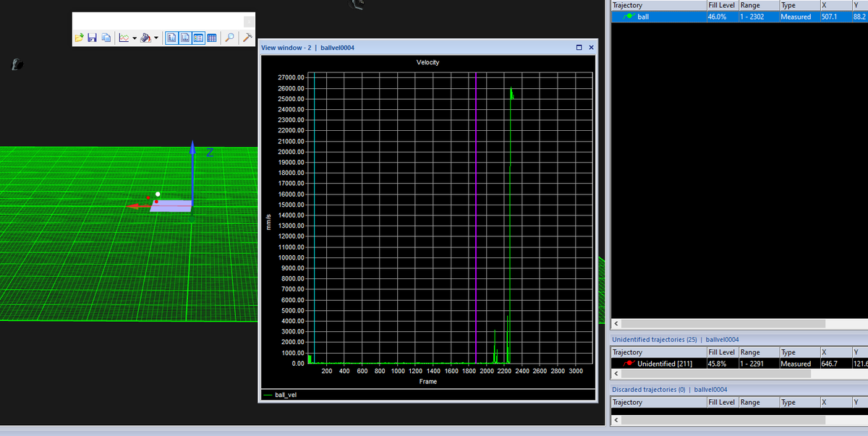Click the magenta frame marker line in plot
Image resolution: width=868 pixels, height=436 pixels.
(476, 217)
